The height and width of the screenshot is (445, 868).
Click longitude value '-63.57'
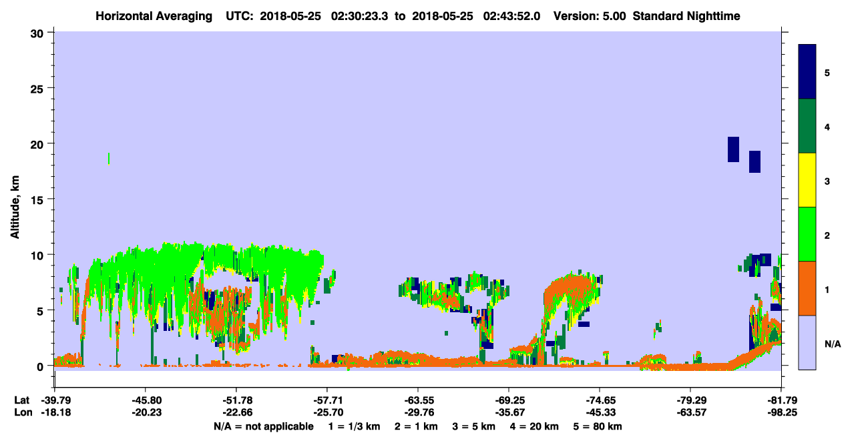click(x=690, y=413)
